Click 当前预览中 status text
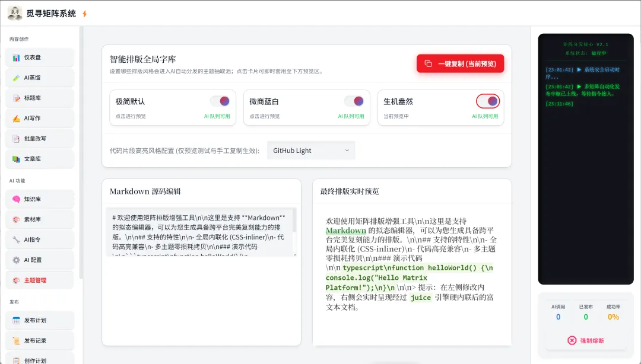Screen dimensions: 641x364 [x=396, y=116]
